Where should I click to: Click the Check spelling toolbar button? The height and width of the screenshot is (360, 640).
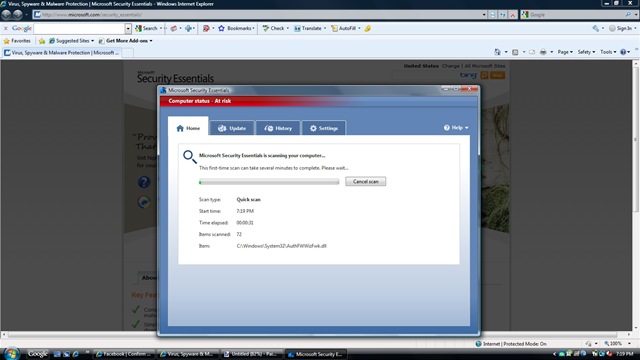[273, 29]
